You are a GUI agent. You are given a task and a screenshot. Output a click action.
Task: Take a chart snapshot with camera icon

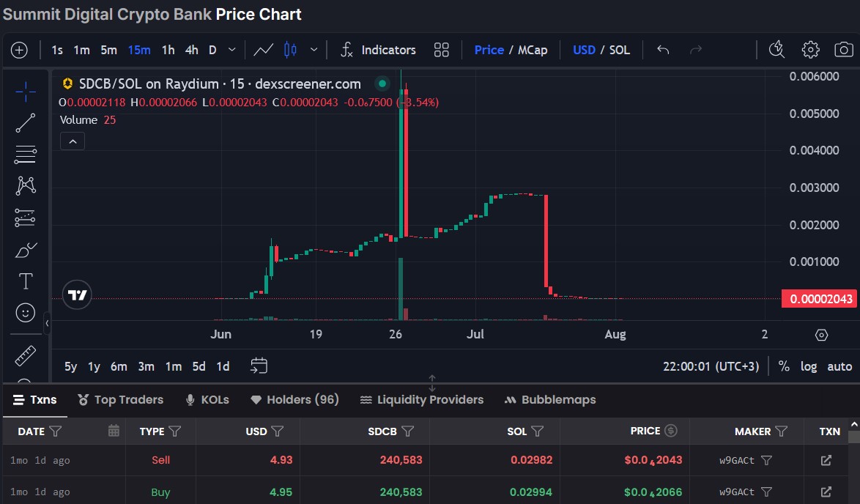844,50
